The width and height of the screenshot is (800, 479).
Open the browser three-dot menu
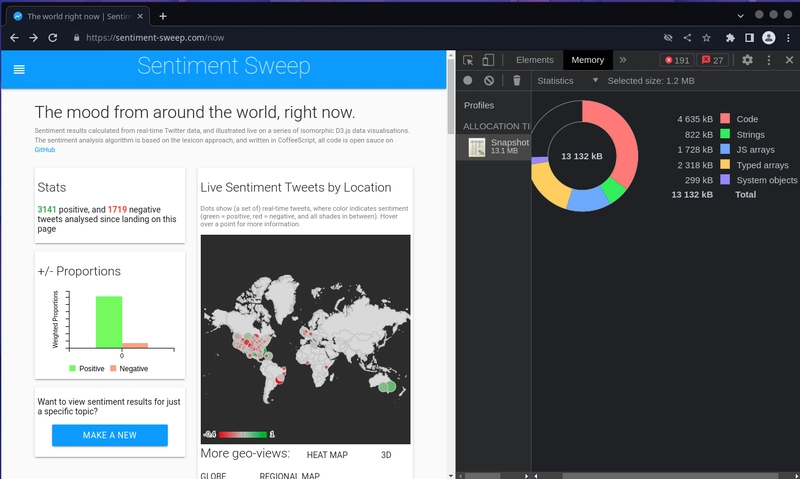click(x=788, y=38)
